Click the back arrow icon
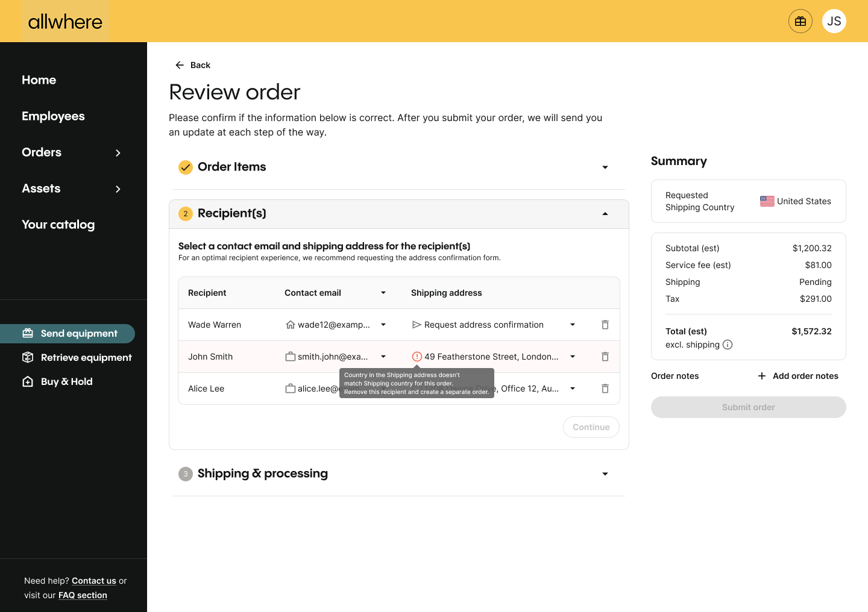Screen dimensions: 868x612 coord(180,65)
